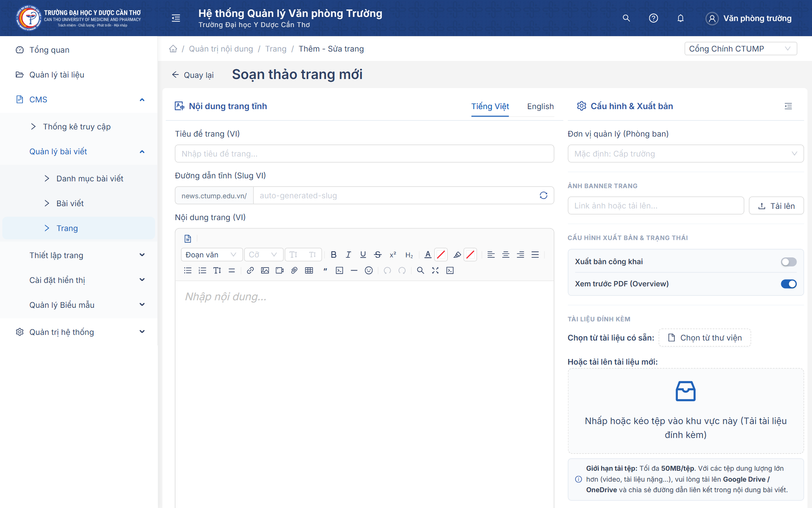Insert a hyperlink in the editor
This screenshot has width=812, height=508.
click(250, 270)
